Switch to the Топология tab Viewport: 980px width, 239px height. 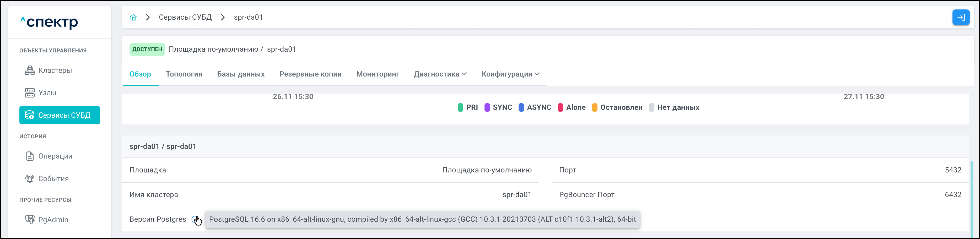pyautogui.click(x=184, y=74)
